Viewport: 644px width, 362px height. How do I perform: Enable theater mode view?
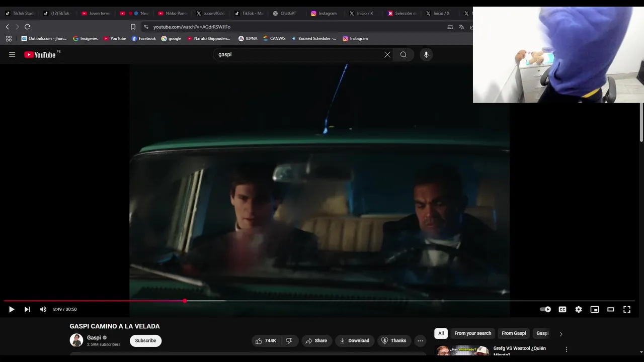point(611,309)
